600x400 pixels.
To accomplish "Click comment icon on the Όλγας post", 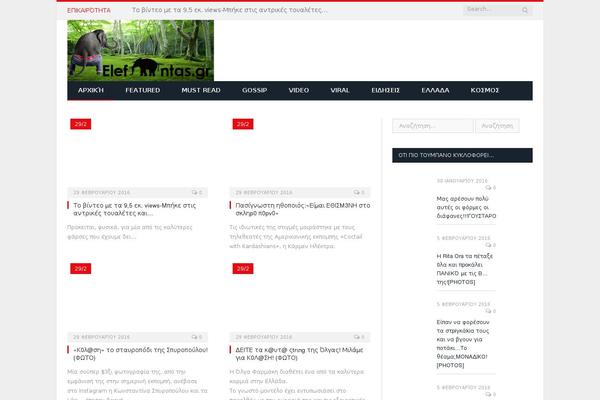I will (x=357, y=337).
